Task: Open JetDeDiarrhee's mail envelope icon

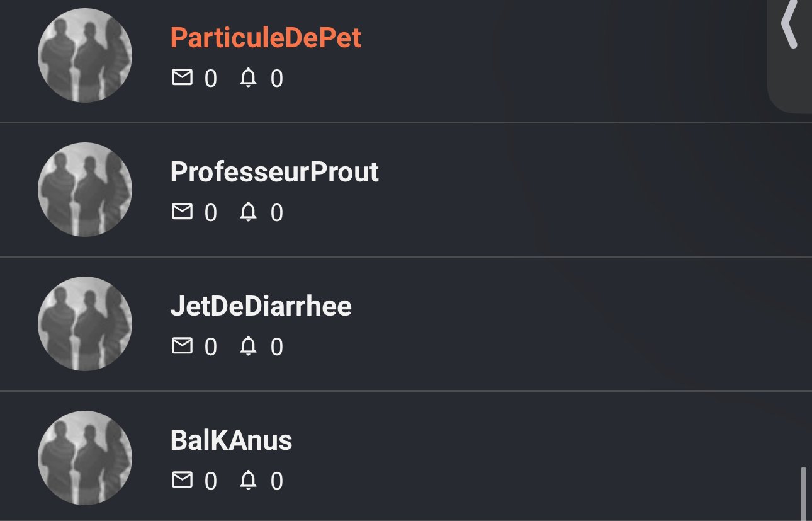Action: point(182,346)
